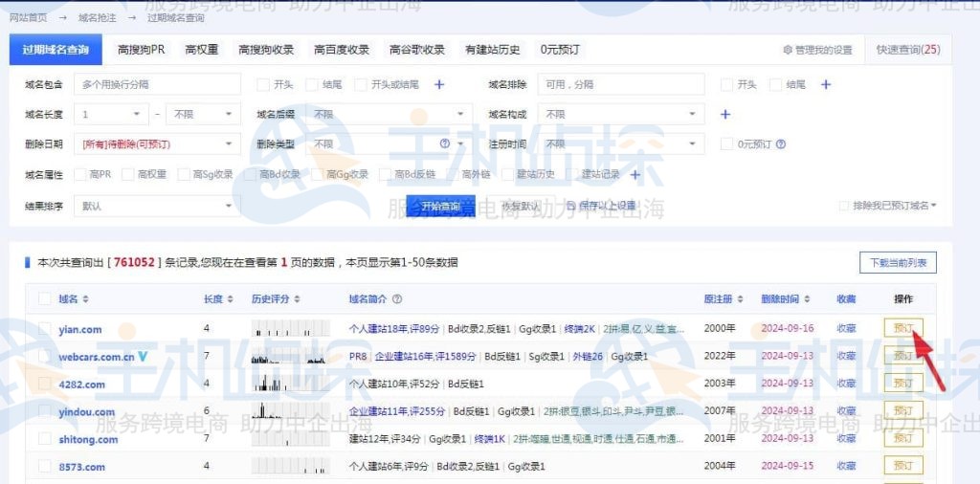Check the box for 4282.com row

(44, 384)
